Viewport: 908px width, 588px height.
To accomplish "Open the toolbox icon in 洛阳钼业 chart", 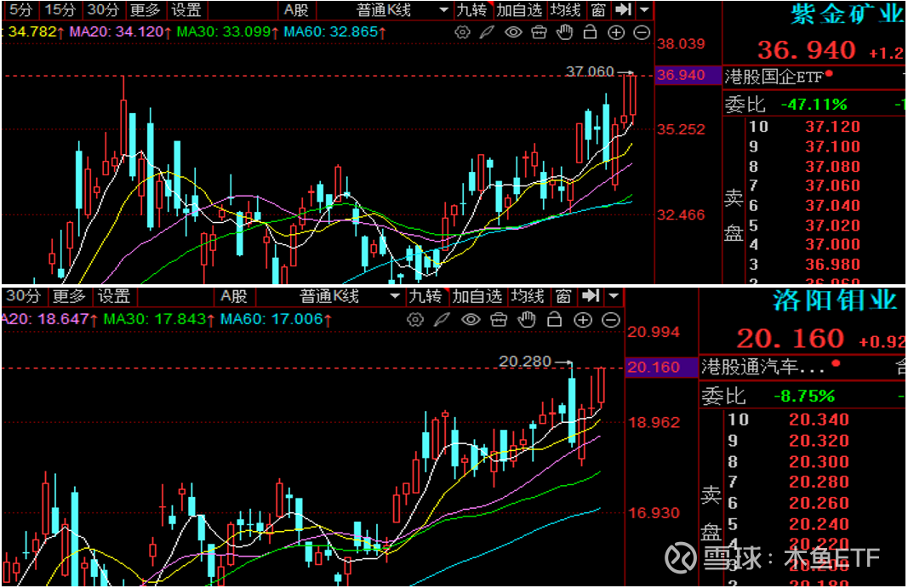I will pyautogui.click(x=499, y=319).
